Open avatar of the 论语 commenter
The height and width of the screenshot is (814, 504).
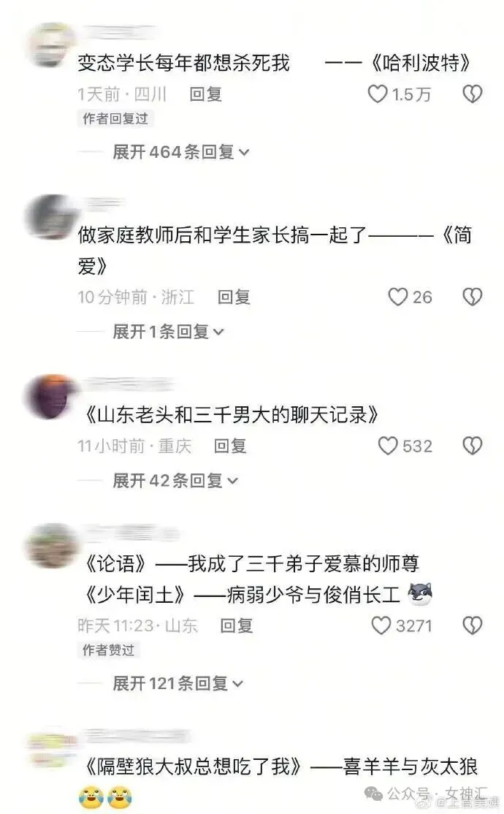point(50,546)
